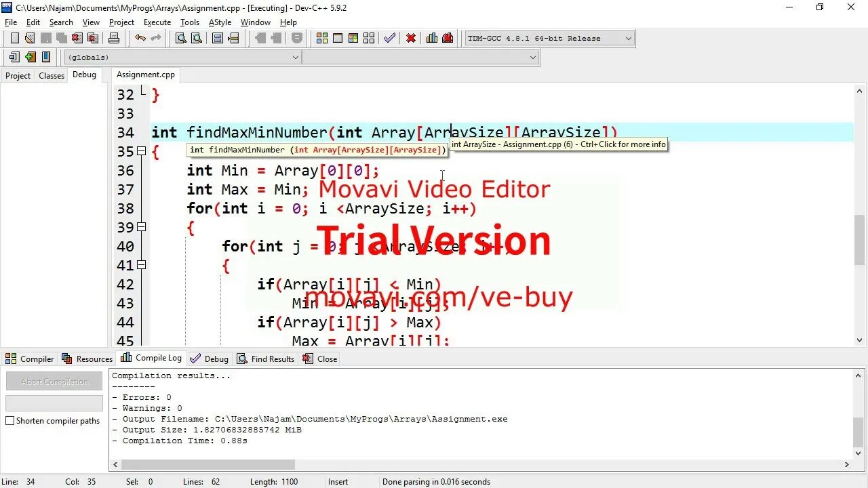Click the Compile toolbar icon
The height and width of the screenshot is (488, 868).
coord(322,38)
